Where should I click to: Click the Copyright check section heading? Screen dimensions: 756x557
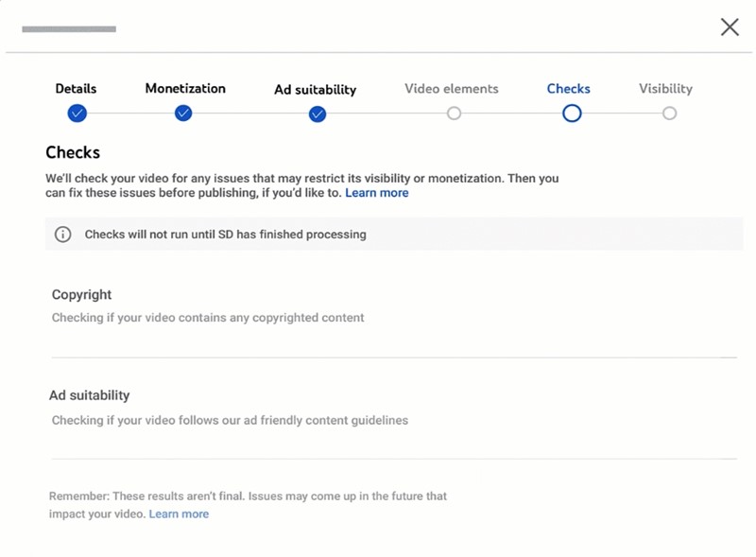(81, 295)
